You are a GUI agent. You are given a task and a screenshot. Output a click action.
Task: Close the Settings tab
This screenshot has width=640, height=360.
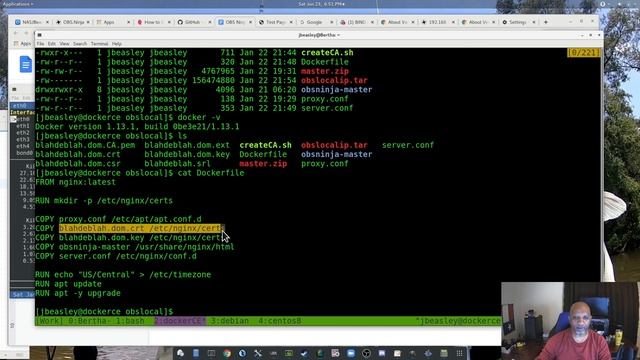click(x=534, y=22)
